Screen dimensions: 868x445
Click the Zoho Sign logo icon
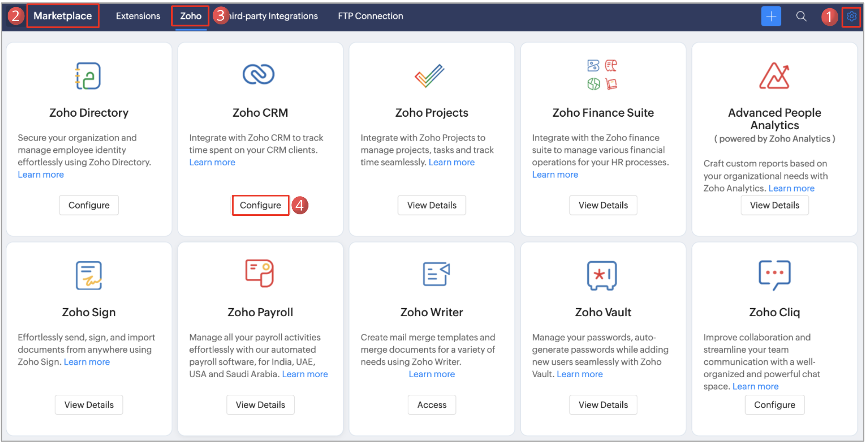89,275
